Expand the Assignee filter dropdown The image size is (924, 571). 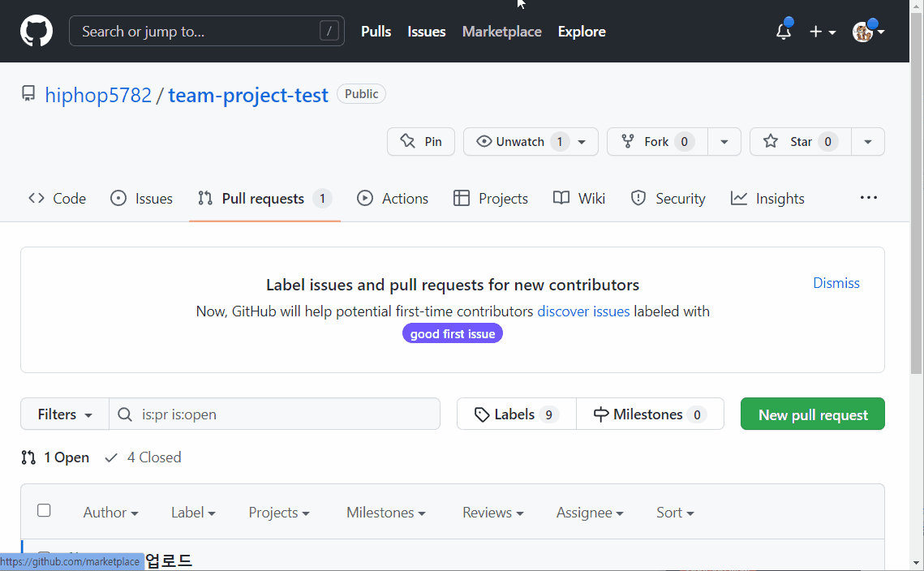coord(590,513)
